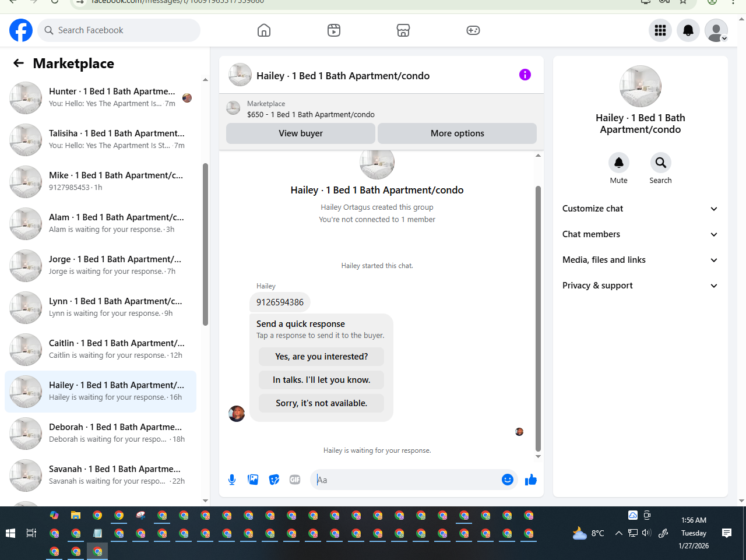Expand the Privacy & support section

pos(640,286)
